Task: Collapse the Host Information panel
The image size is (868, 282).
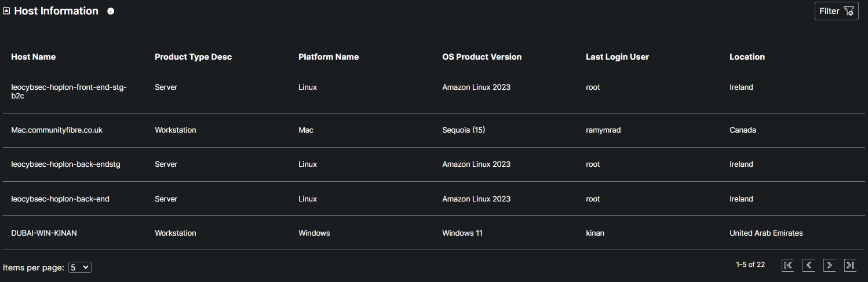Action: click(x=6, y=11)
